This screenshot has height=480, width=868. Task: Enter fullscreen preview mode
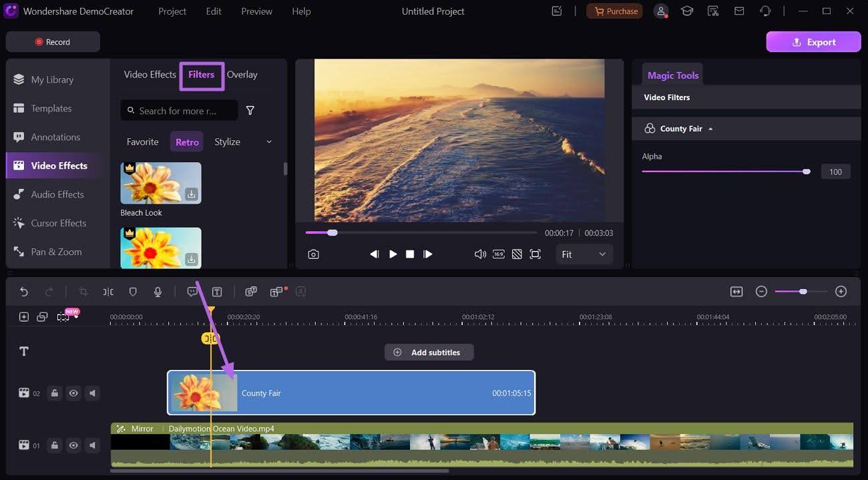point(535,254)
